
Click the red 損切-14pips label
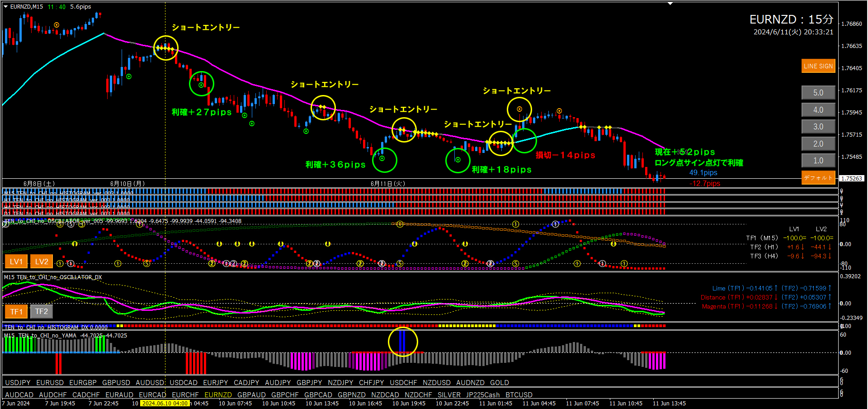coord(566,155)
